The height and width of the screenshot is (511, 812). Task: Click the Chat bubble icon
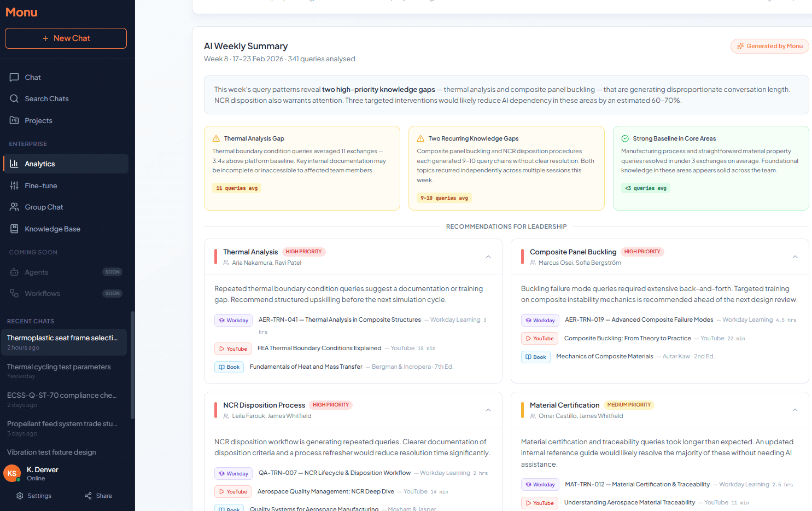click(x=14, y=77)
